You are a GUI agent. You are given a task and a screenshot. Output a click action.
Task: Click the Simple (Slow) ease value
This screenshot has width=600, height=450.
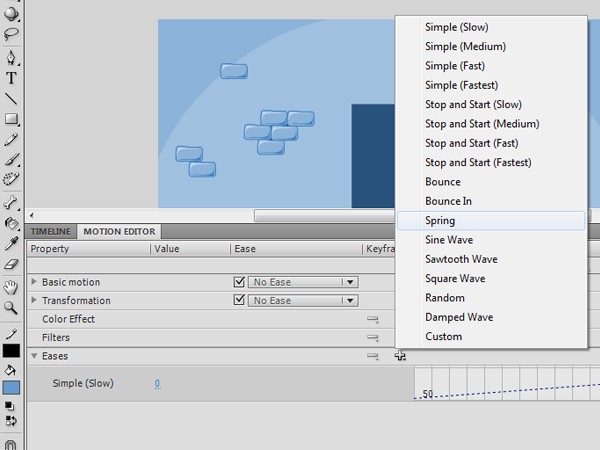[157, 384]
